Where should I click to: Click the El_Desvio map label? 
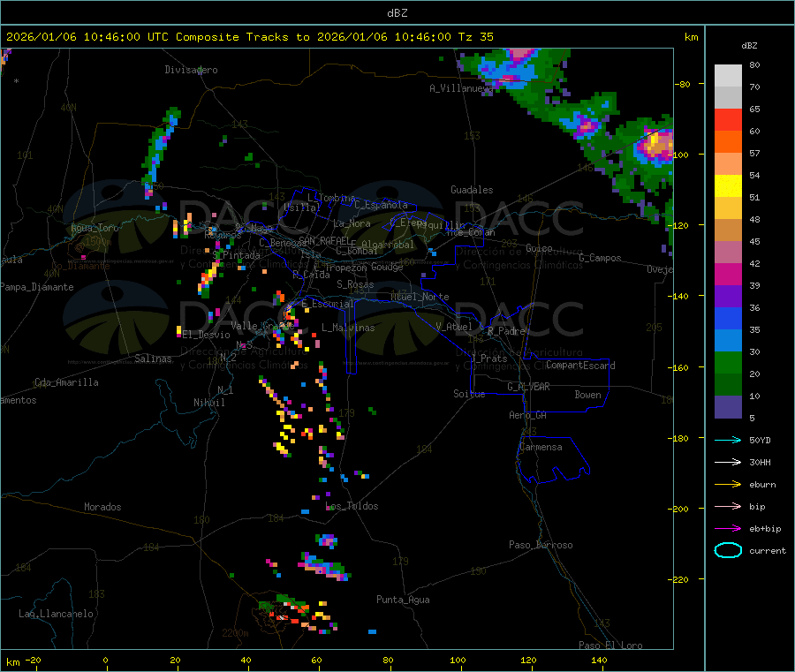pyautogui.click(x=207, y=335)
